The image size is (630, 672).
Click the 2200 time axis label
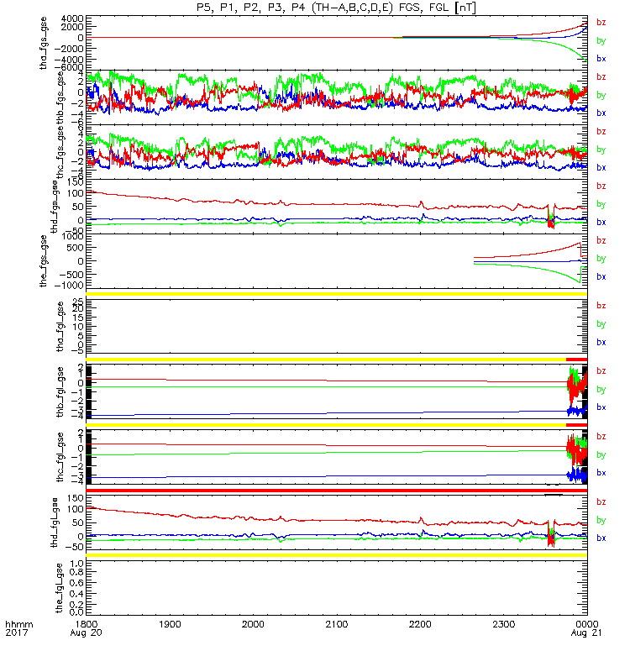click(x=420, y=624)
